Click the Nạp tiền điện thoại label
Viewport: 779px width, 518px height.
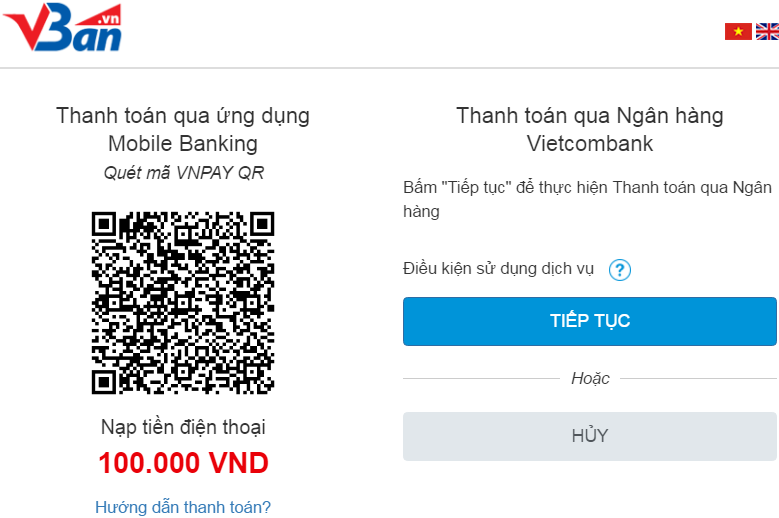[183, 428]
